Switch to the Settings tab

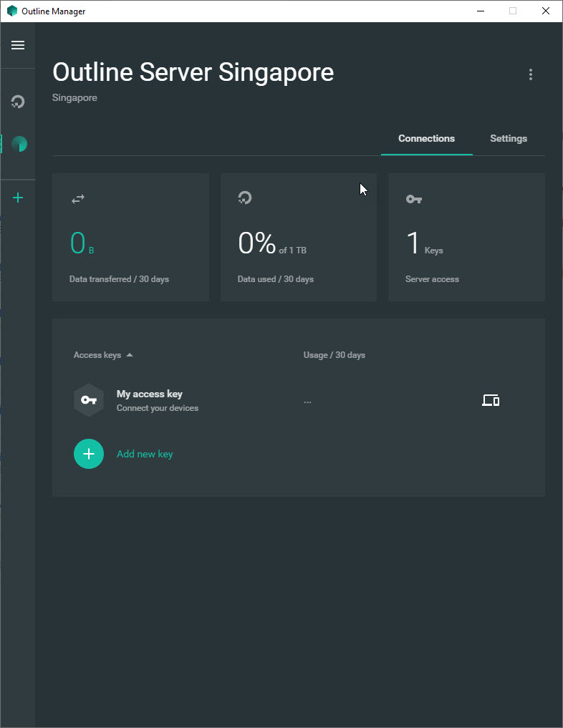coord(509,138)
